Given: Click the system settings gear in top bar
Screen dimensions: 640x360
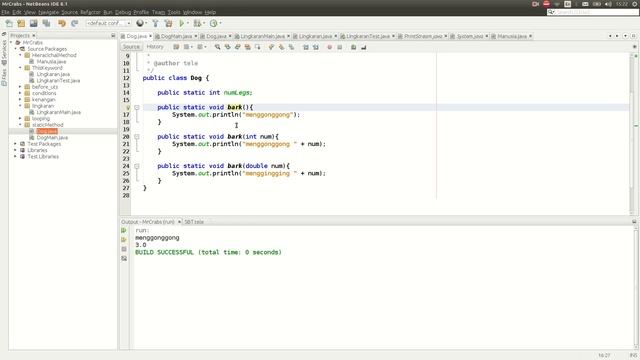Looking at the screenshot, I should click(634, 4).
